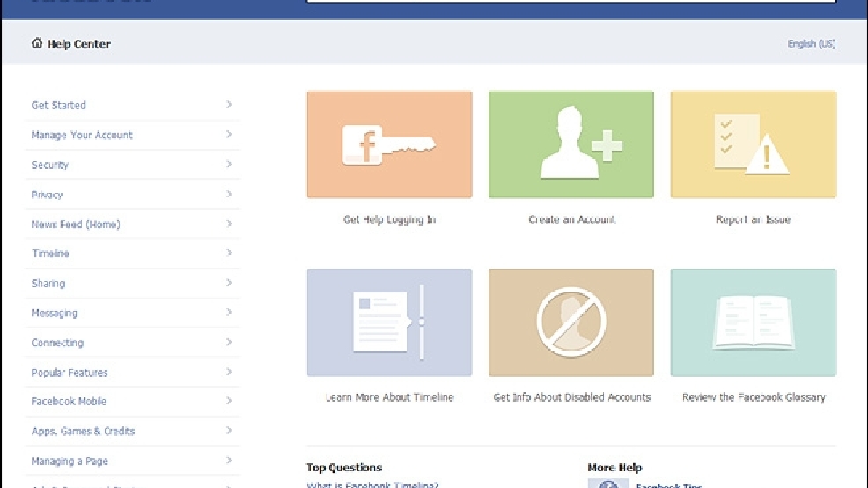Select Apps, Games & Credits in the sidebar
This screenshot has height=488, width=868.
click(x=83, y=432)
